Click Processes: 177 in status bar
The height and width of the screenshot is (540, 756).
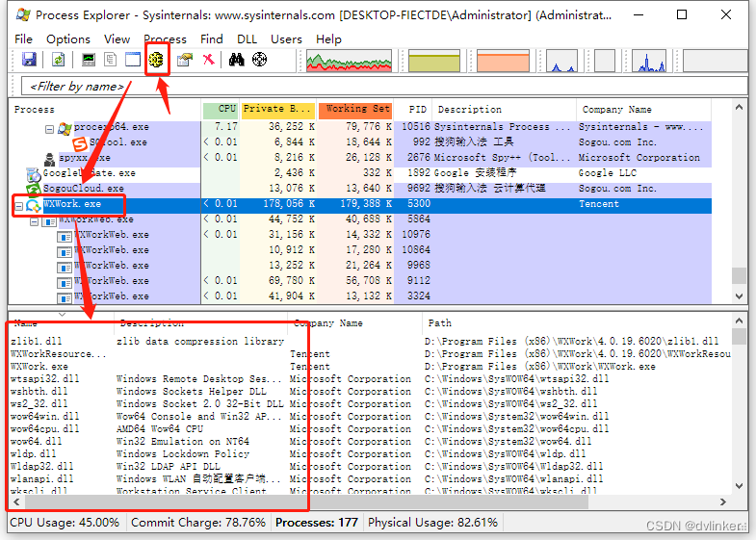point(317,523)
